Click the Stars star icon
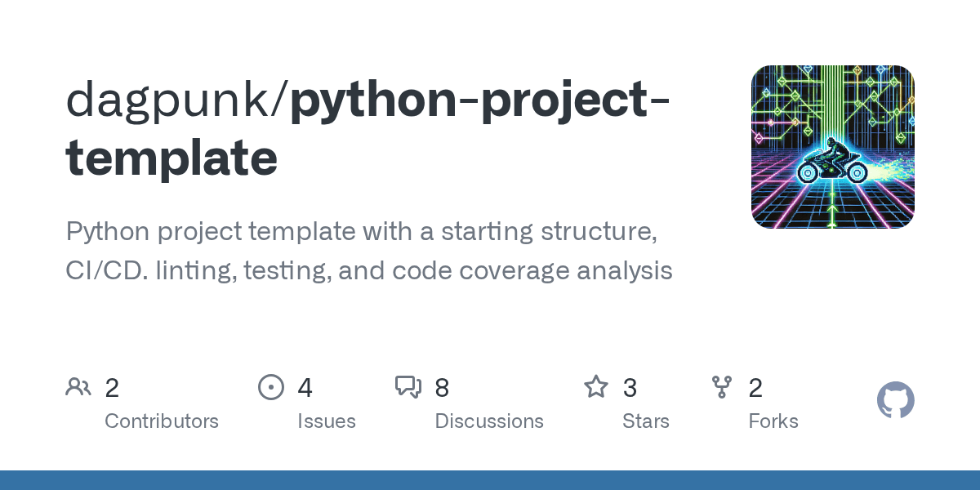The image size is (980, 490). pos(596,387)
